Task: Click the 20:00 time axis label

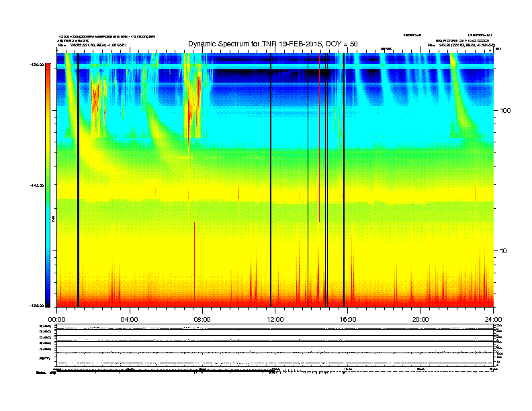Action: [420, 320]
